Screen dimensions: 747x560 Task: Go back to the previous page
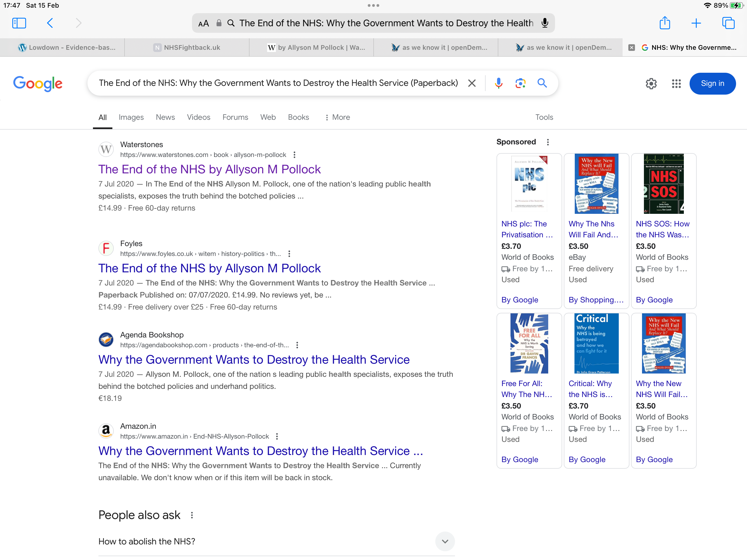click(50, 23)
